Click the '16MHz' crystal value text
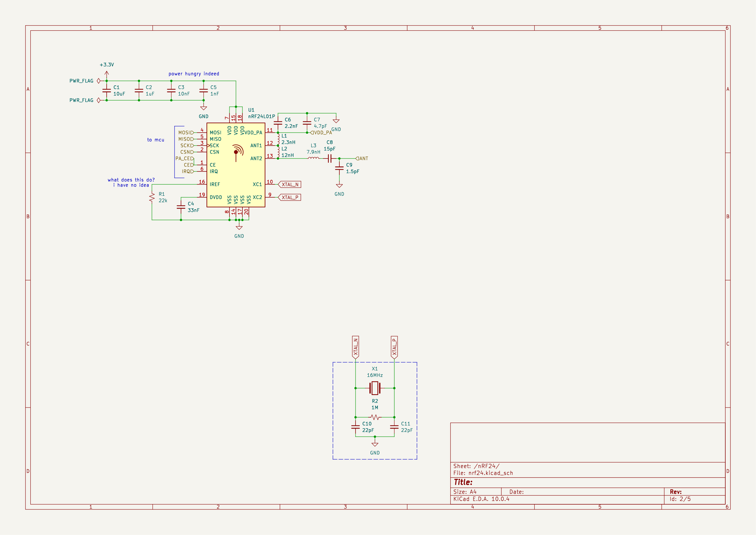This screenshot has height=535, width=756. (x=375, y=375)
